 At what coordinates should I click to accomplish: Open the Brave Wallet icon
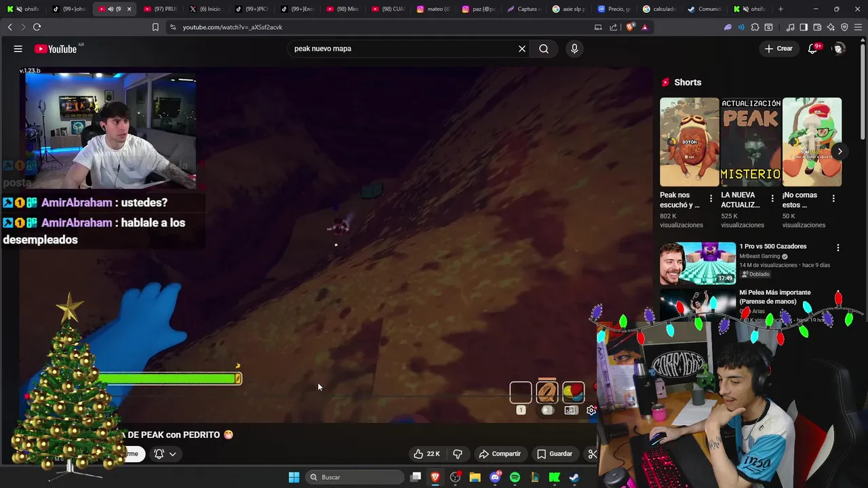817,27
